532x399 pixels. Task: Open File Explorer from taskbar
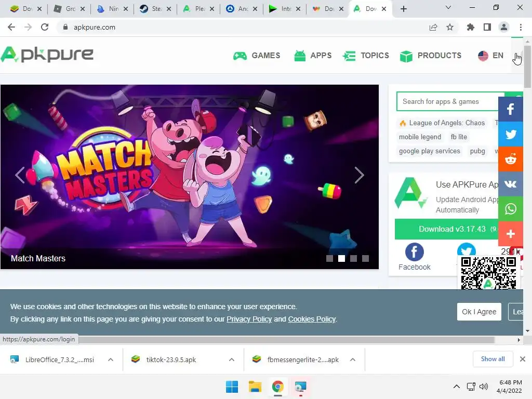click(255, 387)
